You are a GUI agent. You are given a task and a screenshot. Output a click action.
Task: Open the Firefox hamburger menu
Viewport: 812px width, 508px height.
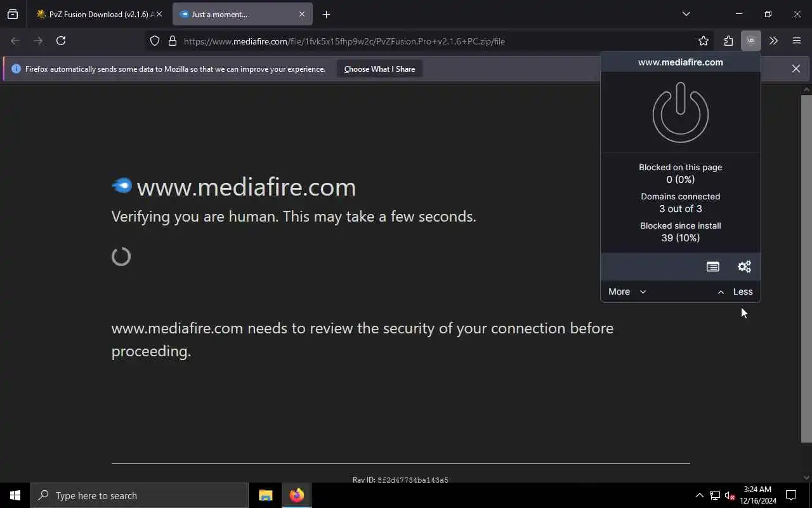(x=797, y=41)
